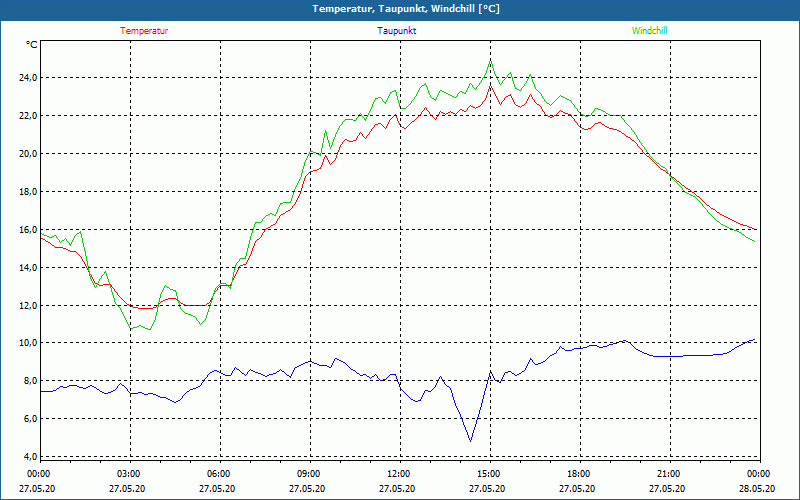800x500 pixels.
Task: Click the 18:00 time axis label
Action: click(x=577, y=474)
